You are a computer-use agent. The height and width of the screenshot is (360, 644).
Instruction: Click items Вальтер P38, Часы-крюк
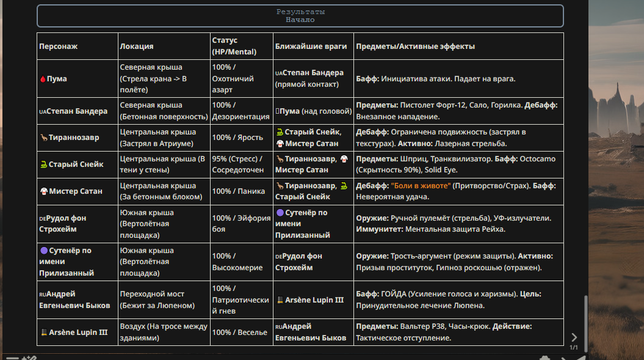(445, 326)
